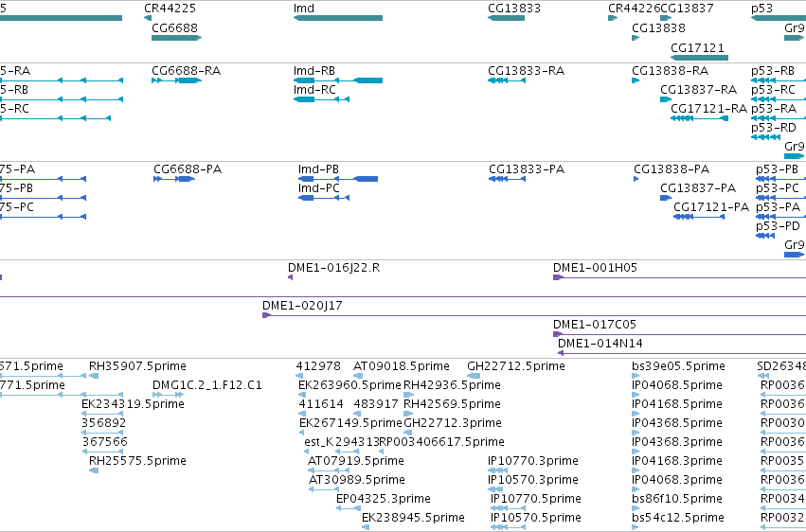Click the IP04168.5prime EST label
This screenshot has height=532, width=806.
[x=677, y=404]
